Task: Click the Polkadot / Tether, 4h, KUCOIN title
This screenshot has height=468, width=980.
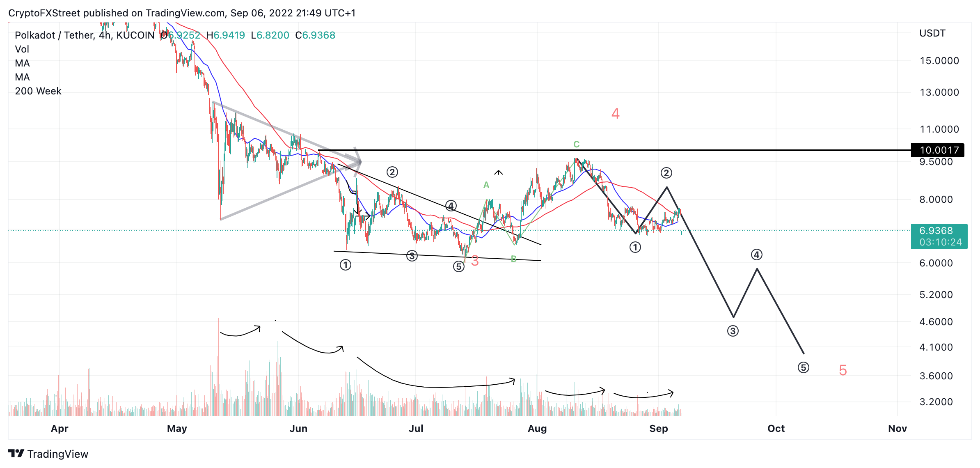Action: 85,35
